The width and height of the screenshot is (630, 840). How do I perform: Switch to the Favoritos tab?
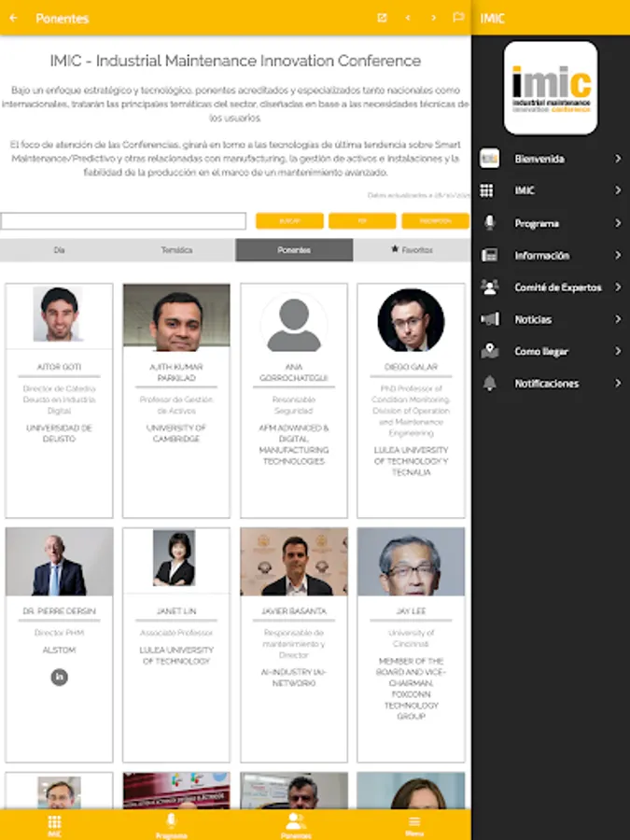click(x=412, y=250)
